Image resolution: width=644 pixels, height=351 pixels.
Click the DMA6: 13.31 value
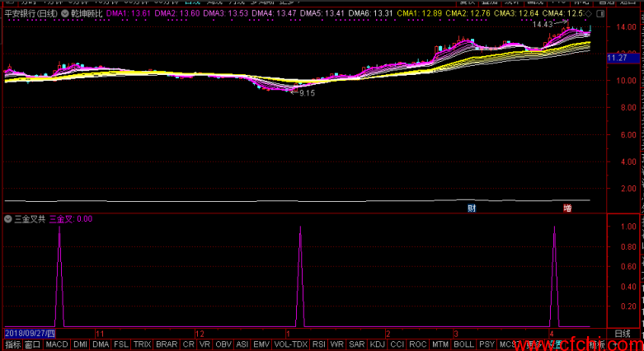pyautogui.click(x=371, y=13)
